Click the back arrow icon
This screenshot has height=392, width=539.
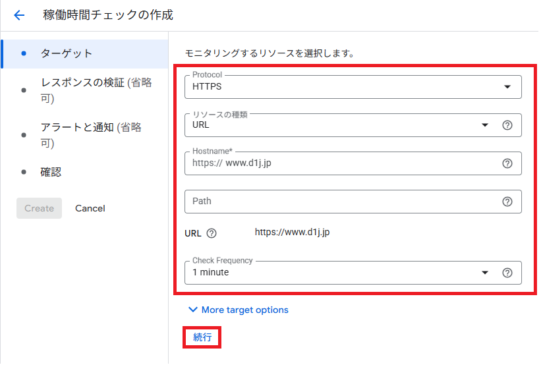coord(19,15)
